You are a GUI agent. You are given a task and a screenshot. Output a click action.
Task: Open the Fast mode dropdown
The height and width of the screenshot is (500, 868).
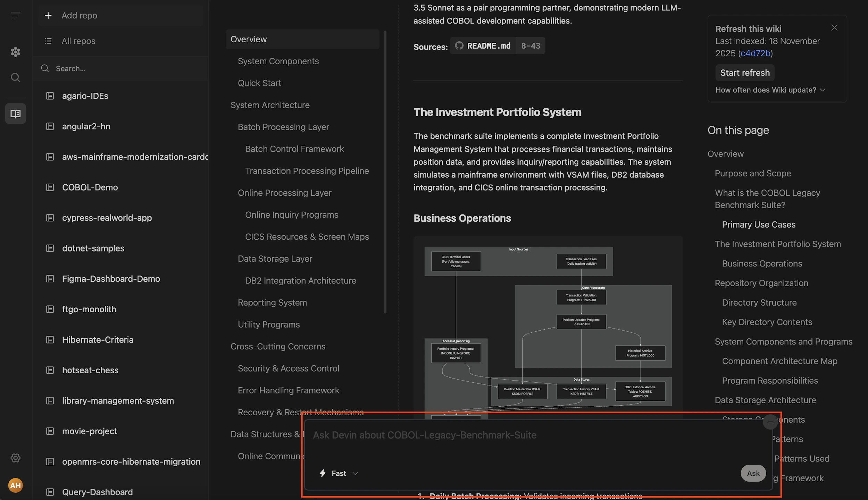point(339,473)
